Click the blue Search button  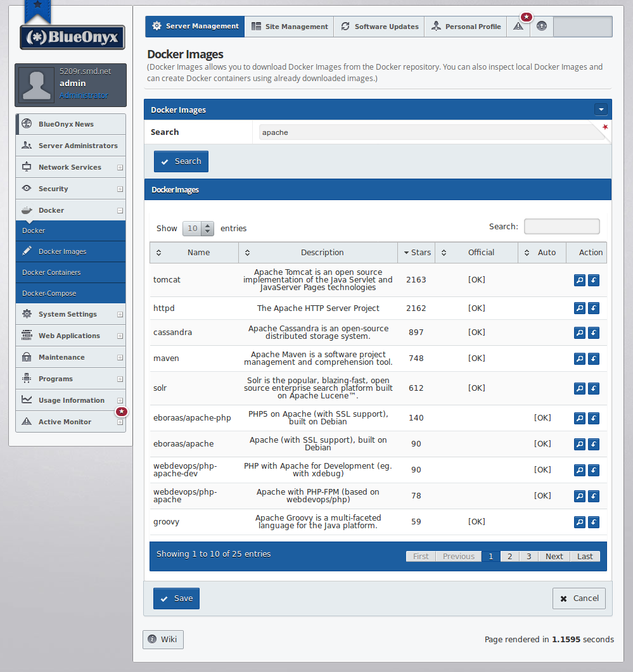coord(181,162)
